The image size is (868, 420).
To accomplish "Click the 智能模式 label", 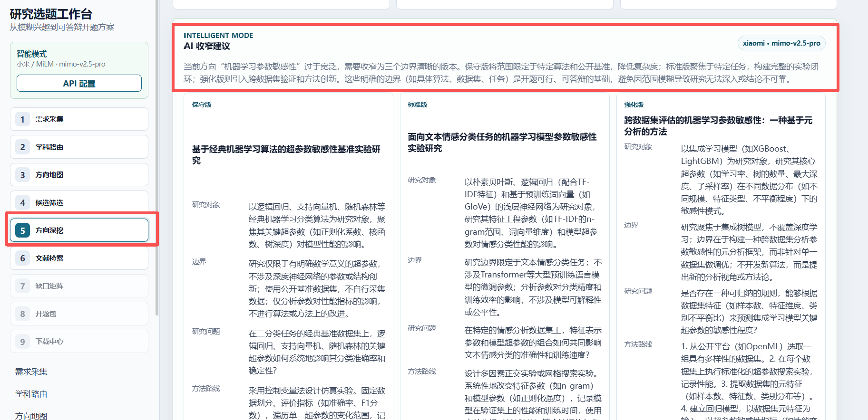I will (x=32, y=54).
